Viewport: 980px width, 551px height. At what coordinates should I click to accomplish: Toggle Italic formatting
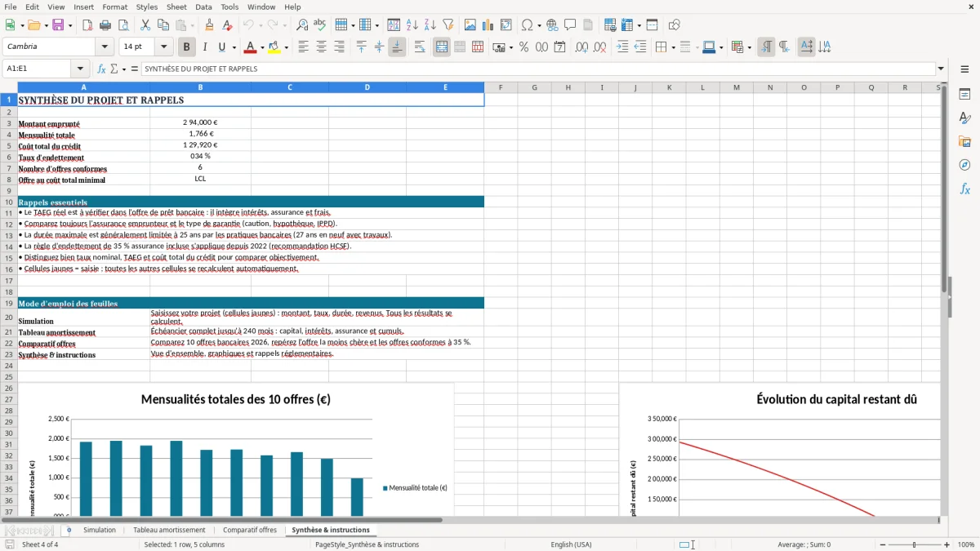click(x=205, y=47)
